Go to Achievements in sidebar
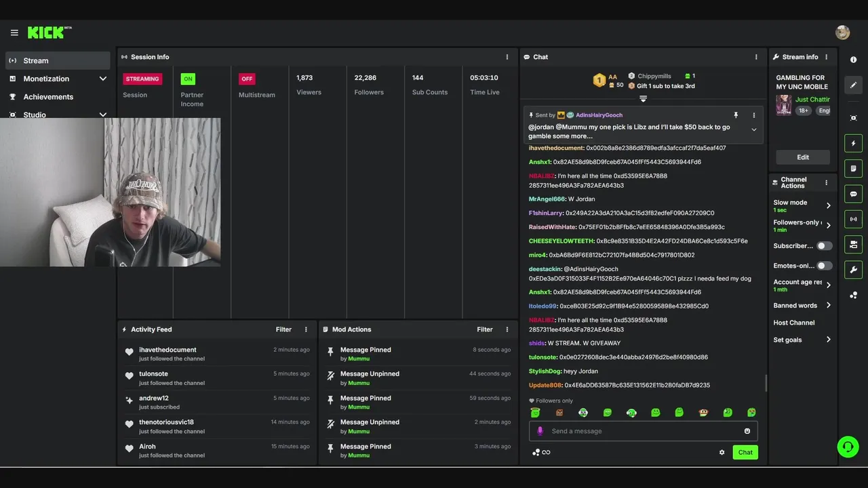The width and height of the screenshot is (868, 488). [x=58, y=97]
